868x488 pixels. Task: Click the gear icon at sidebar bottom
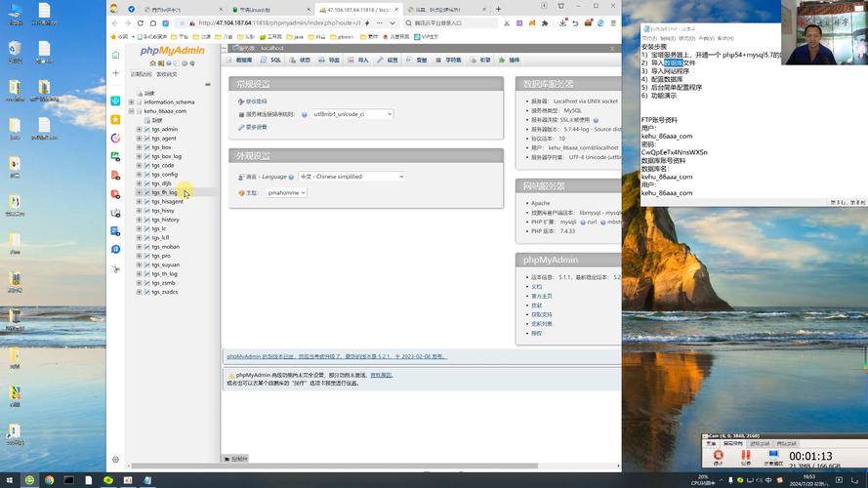(115, 460)
